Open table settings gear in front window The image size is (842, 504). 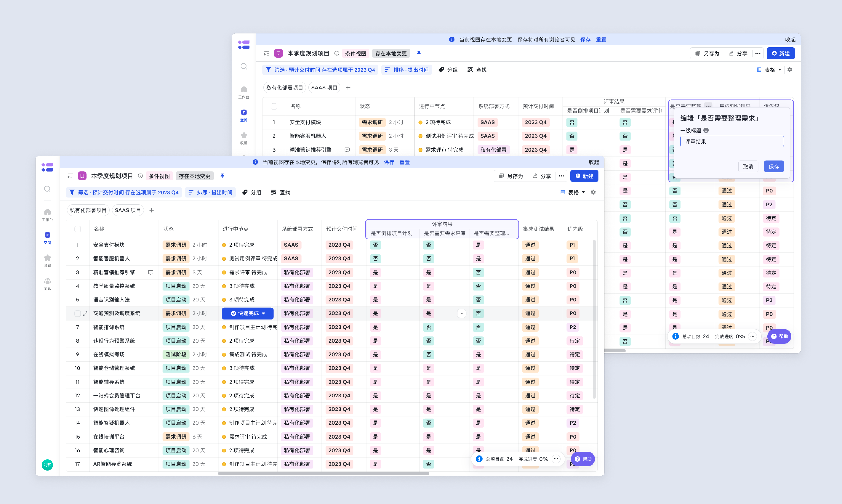point(593,192)
